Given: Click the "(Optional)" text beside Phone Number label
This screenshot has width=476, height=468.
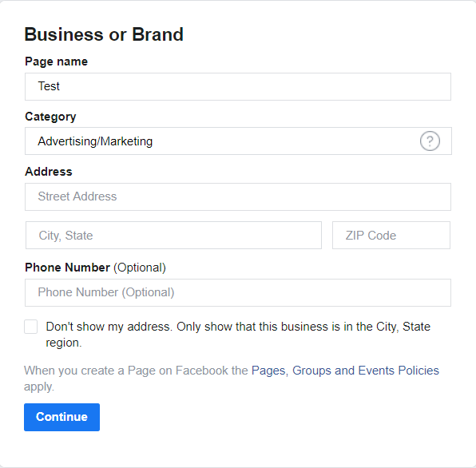Looking at the screenshot, I should pos(140,268).
